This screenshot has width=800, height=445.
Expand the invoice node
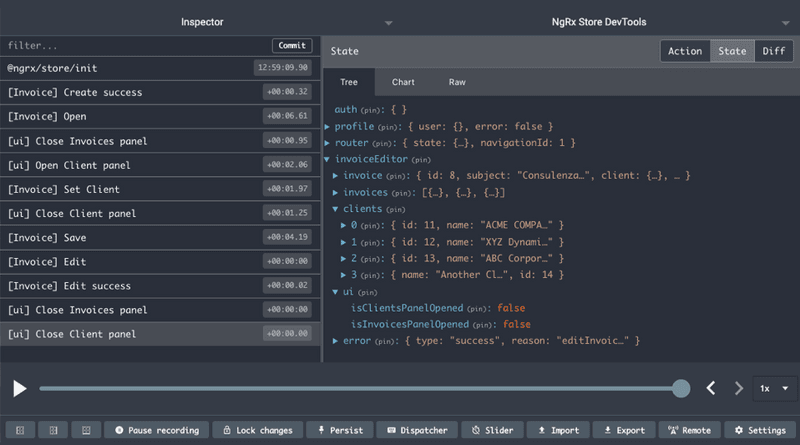point(335,176)
